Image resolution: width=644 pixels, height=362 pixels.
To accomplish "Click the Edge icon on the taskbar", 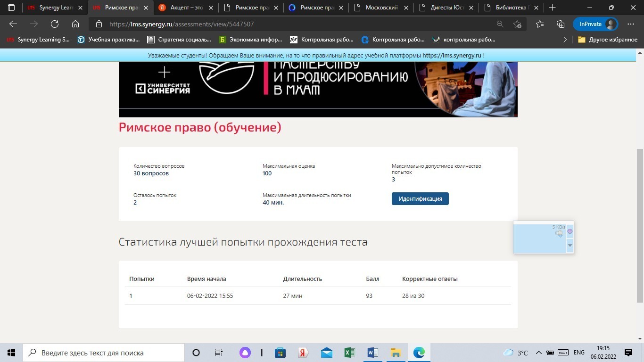I will click(x=419, y=353).
